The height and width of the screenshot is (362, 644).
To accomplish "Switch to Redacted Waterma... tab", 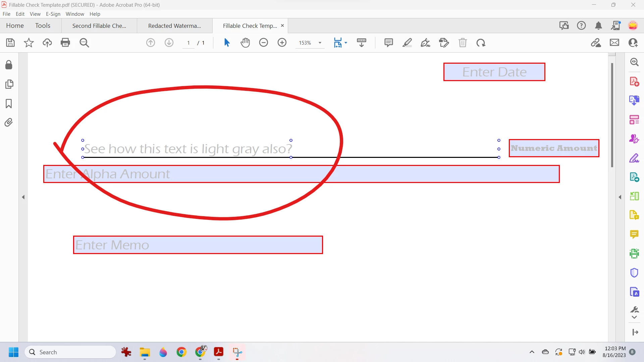I will [x=174, y=26].
